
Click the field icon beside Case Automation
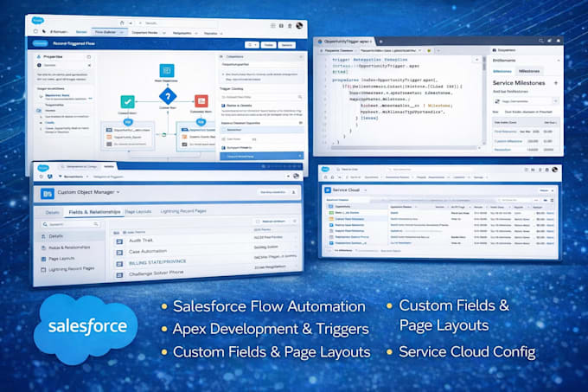tap(119, 253)
